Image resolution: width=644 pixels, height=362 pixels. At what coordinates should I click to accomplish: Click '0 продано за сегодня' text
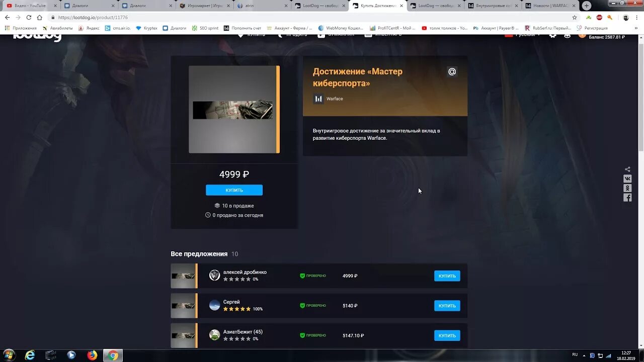coord(234,215)
